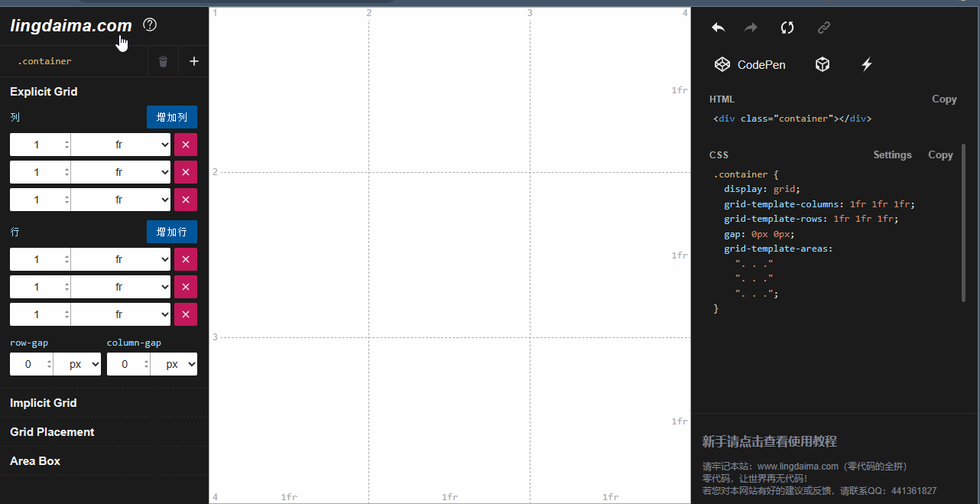Click the help question mark icon

point(150,24)
